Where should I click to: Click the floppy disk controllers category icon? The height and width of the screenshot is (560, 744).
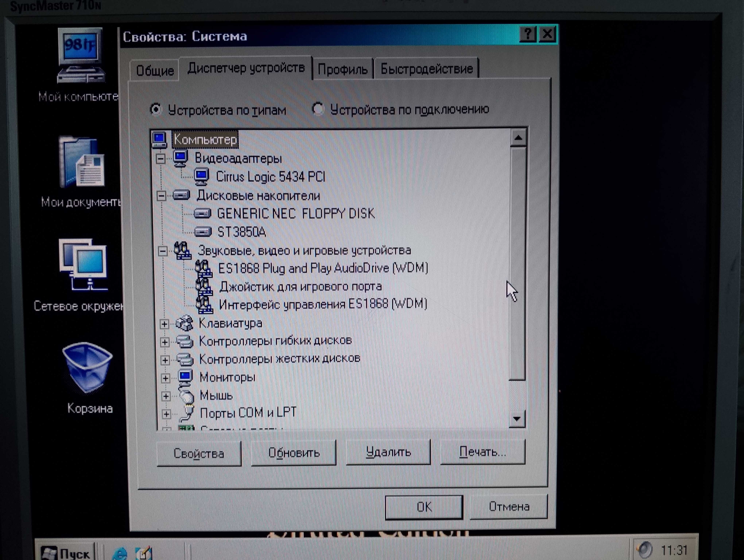click(x=185, y=341)
